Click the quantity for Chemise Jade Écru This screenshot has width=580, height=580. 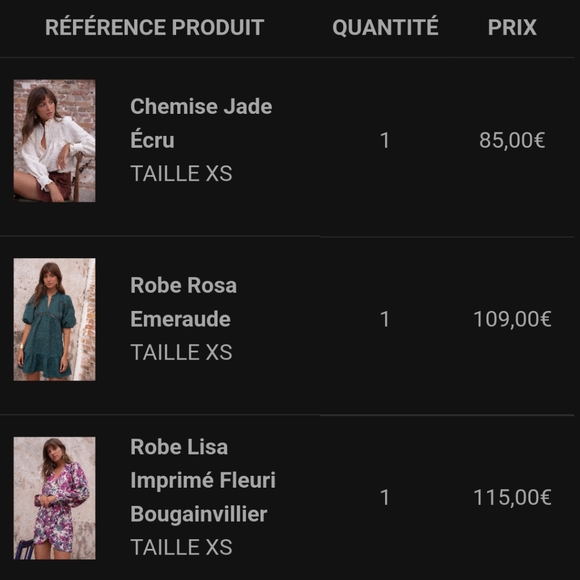385,141
